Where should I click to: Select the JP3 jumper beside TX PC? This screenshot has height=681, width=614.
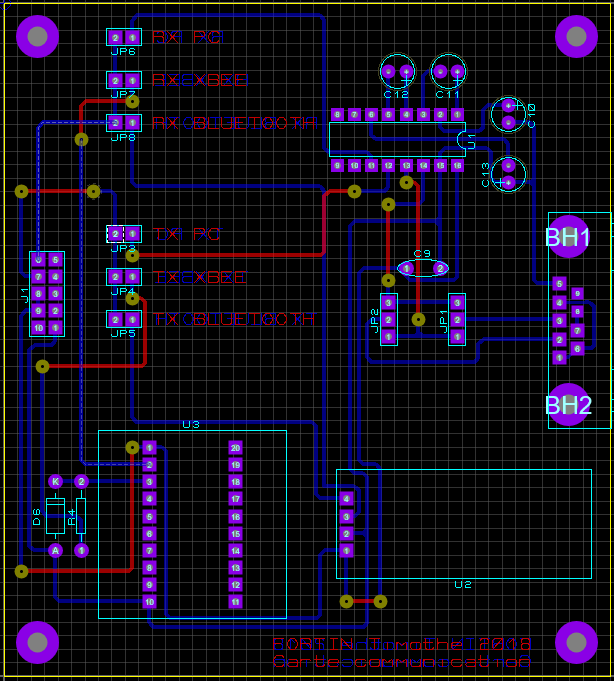[x=124, y=234]
